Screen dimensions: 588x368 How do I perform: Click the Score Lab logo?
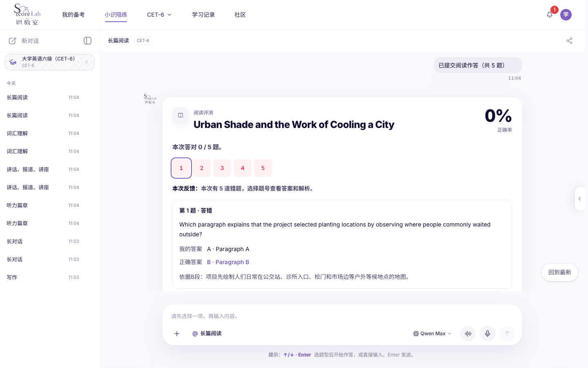click(x=27, y=14)
